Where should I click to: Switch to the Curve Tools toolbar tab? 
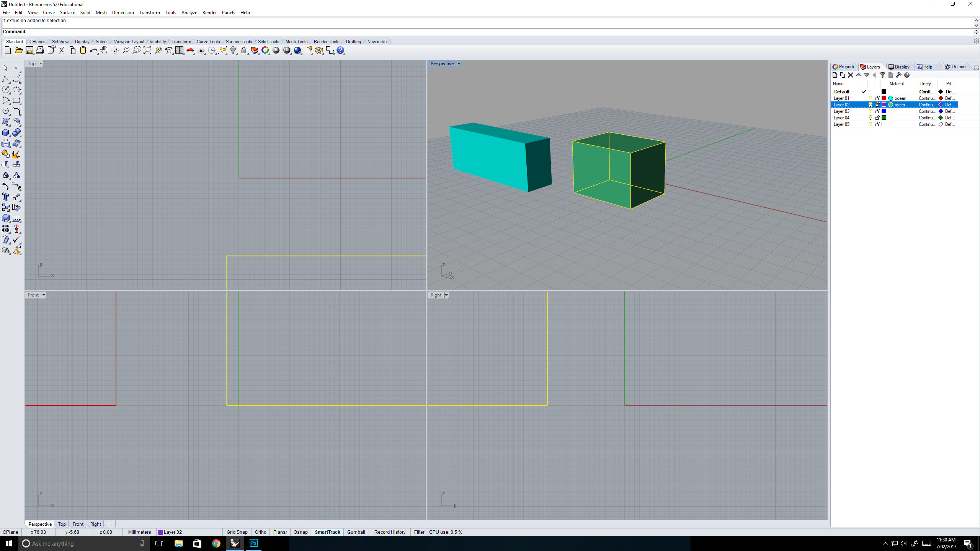208,42
